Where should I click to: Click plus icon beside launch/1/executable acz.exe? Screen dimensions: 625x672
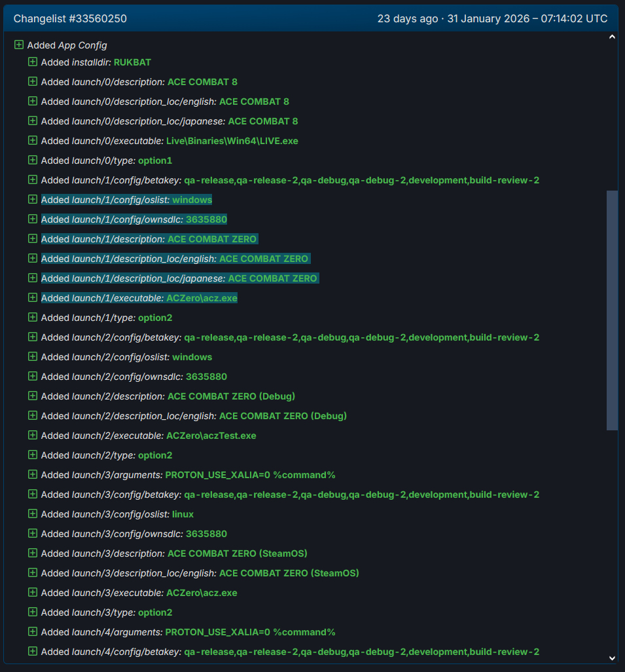tap(33, 297)
